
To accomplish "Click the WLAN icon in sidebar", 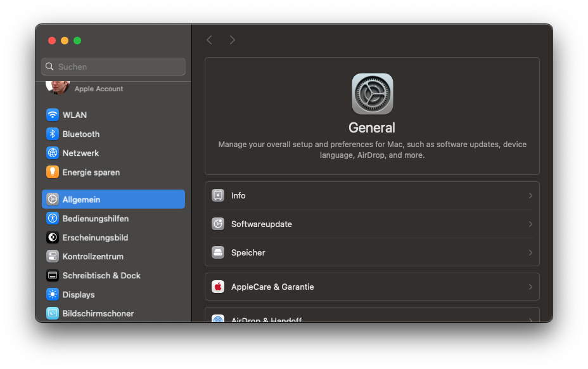I will pos(53,115).
